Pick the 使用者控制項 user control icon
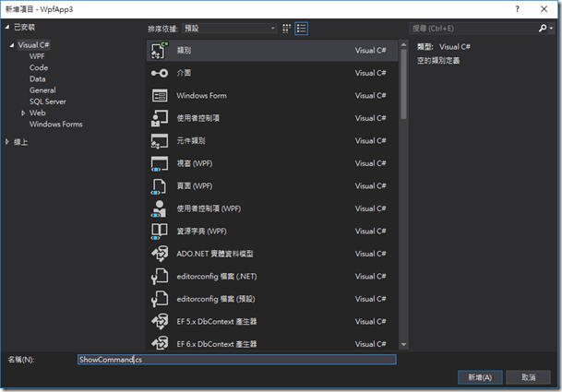 pos(159,118)
